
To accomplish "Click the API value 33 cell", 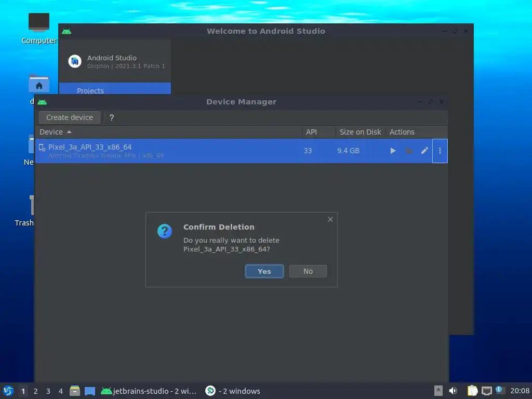I will [308, 151].
